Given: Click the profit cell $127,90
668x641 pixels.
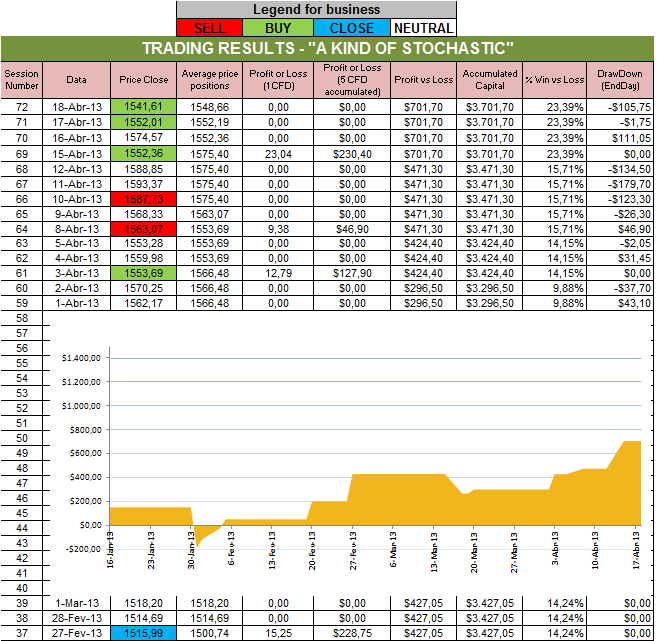Looking at the screenshot, I should [x=352, y=273].
